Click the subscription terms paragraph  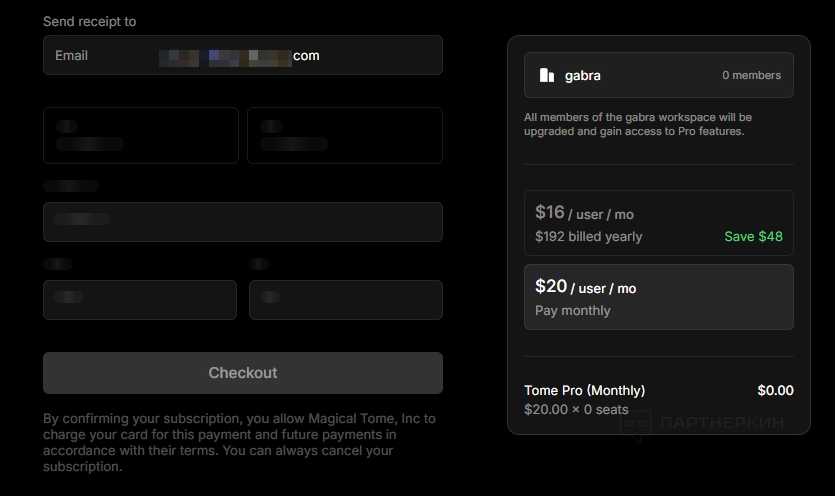(240, 442)
